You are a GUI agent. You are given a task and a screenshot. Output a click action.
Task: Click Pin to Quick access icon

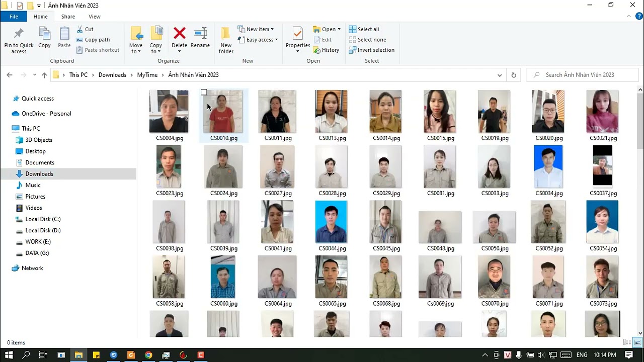coord(19,34)
